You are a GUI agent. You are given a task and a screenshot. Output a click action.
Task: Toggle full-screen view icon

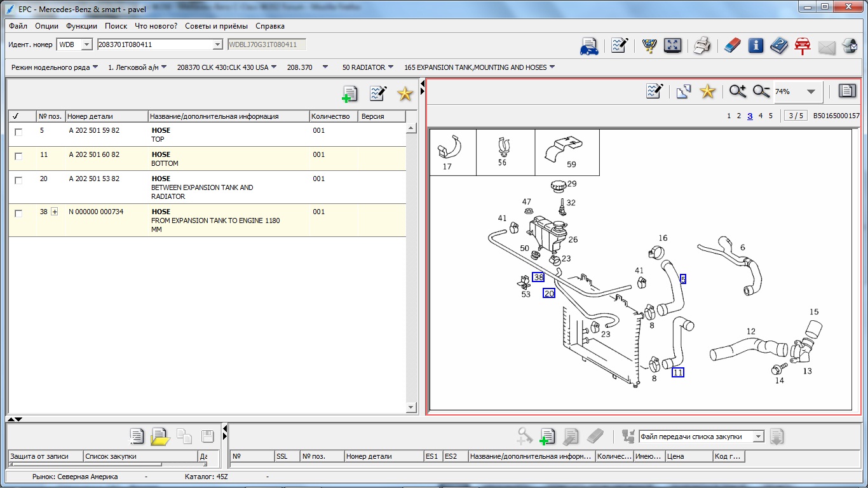tap(672, 46)
